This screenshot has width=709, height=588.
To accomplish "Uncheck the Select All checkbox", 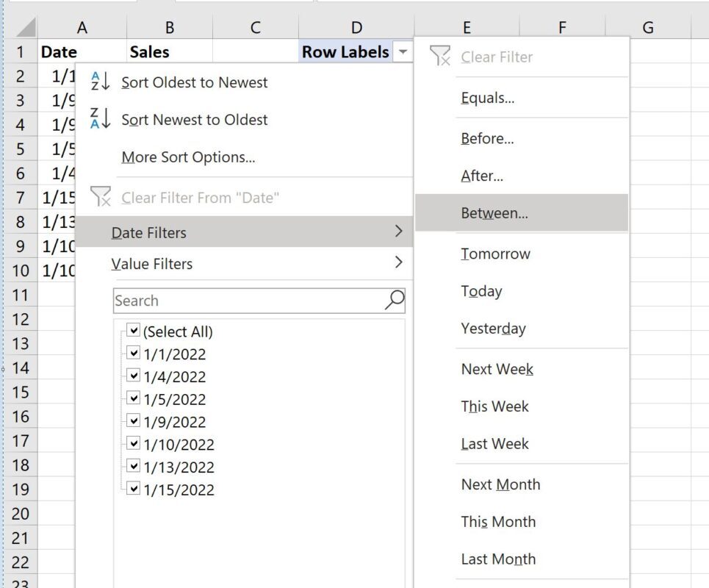I will [134, 330].
